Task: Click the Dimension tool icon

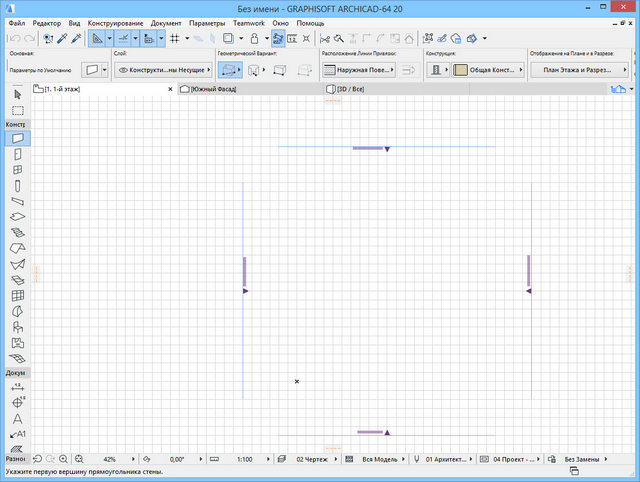Action: click(x=17, y=387)
